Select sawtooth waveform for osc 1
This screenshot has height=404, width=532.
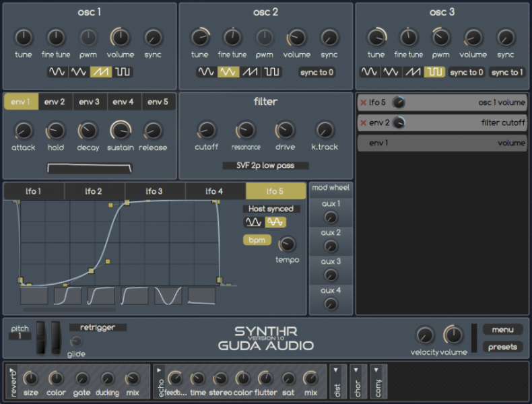[x=101, y=72]
